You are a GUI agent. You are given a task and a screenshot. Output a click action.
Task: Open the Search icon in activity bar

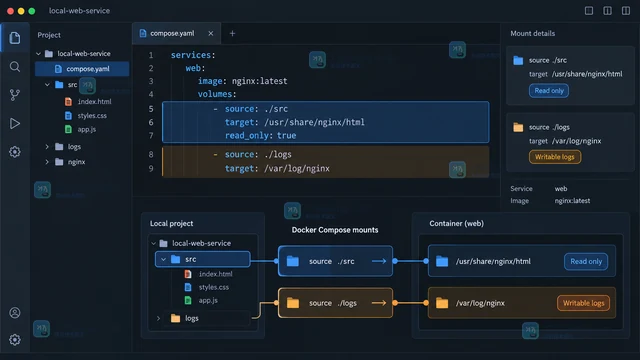(x=15, y=67)
